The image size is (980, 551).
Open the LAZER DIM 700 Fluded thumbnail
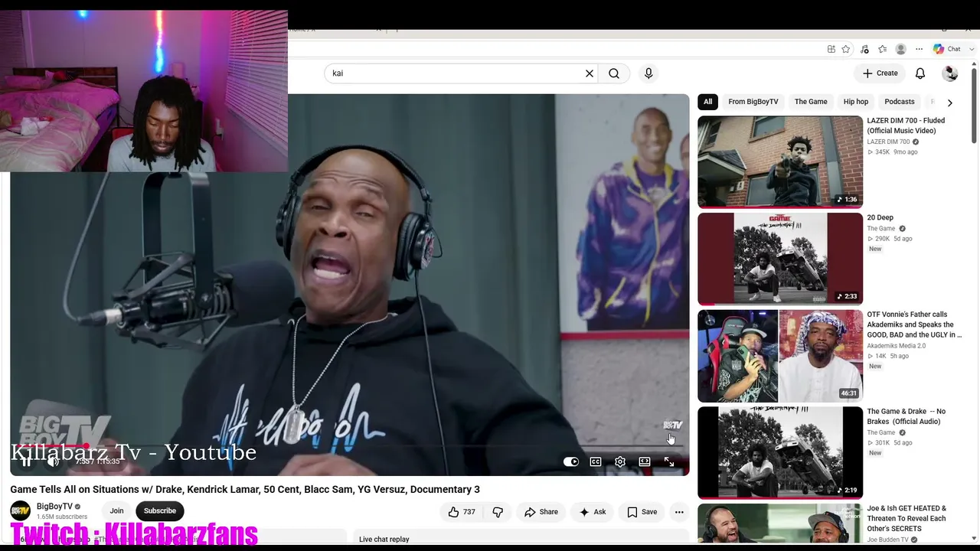coord(780,161)
